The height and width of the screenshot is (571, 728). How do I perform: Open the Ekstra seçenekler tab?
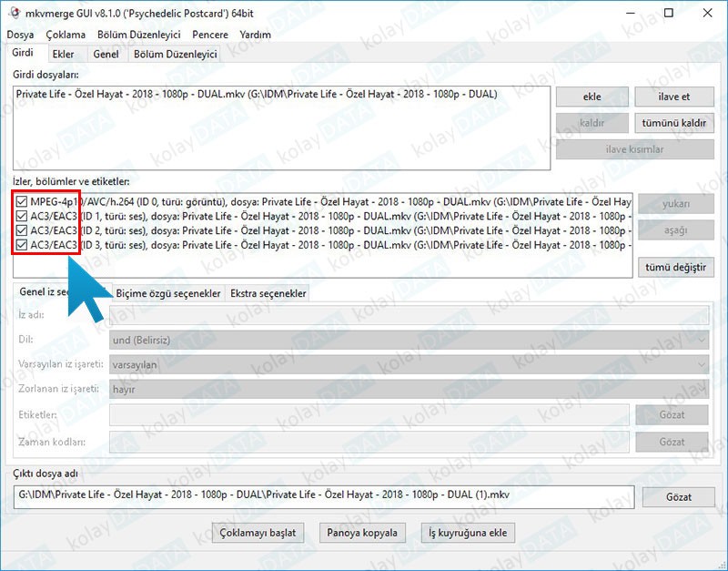tap(268, 293)
